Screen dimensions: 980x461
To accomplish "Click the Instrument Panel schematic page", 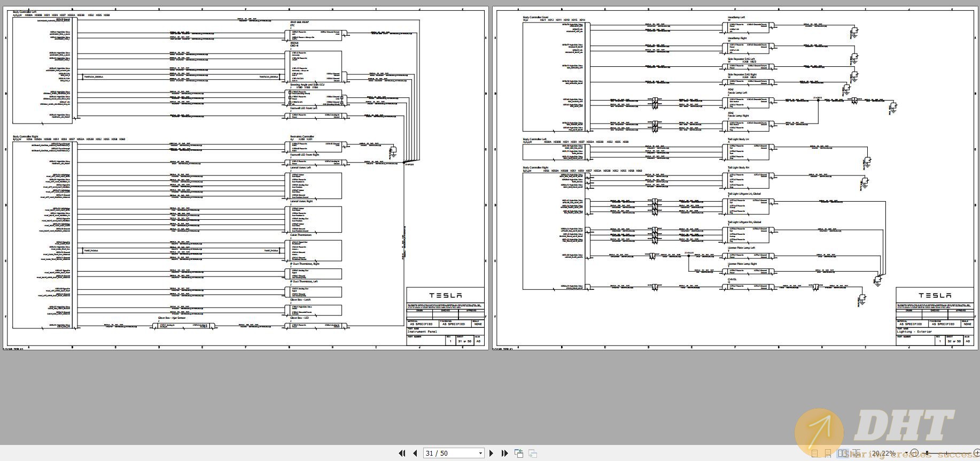I will pos(246,179).
